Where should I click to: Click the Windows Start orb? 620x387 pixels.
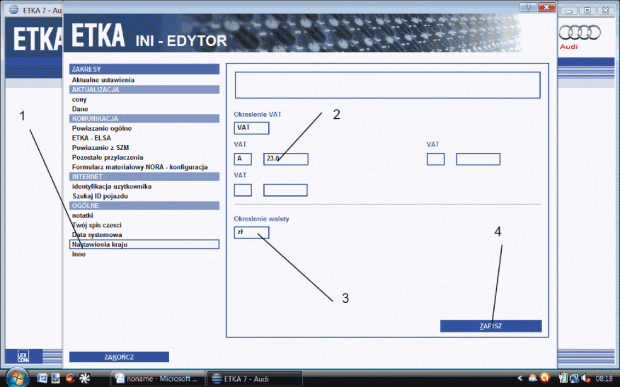pyautogui.click(x=17, y=378)
